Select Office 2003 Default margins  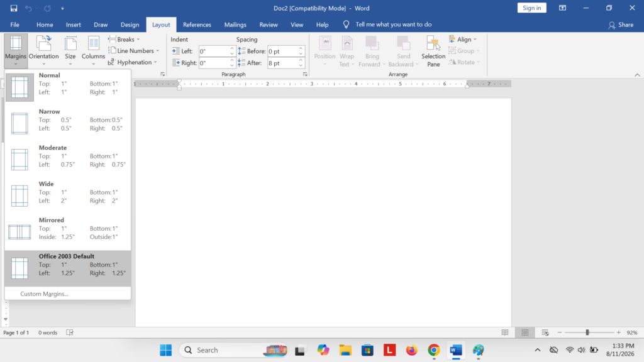pyautogui.click(x=68, y=268)
